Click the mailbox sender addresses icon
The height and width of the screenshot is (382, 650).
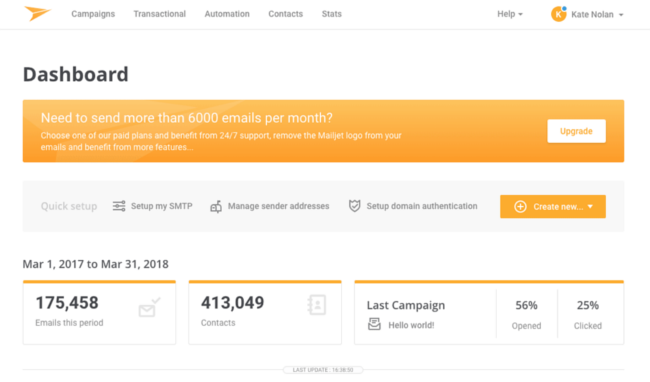coord(216,206)
